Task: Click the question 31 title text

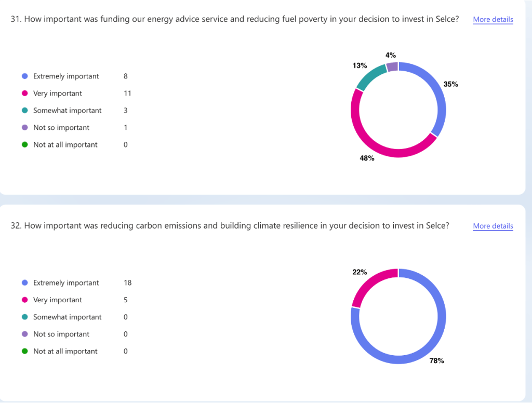Action: [x=234, y=19]
